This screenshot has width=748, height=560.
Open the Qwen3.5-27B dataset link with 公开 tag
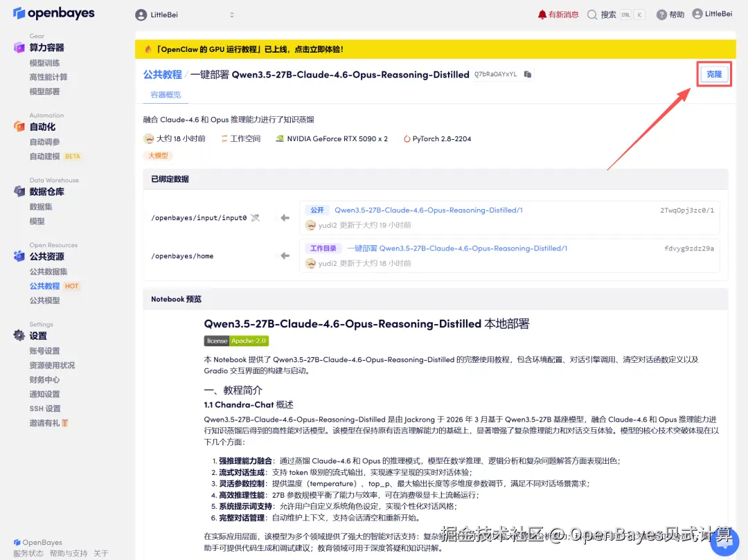(x=429, y=210)
